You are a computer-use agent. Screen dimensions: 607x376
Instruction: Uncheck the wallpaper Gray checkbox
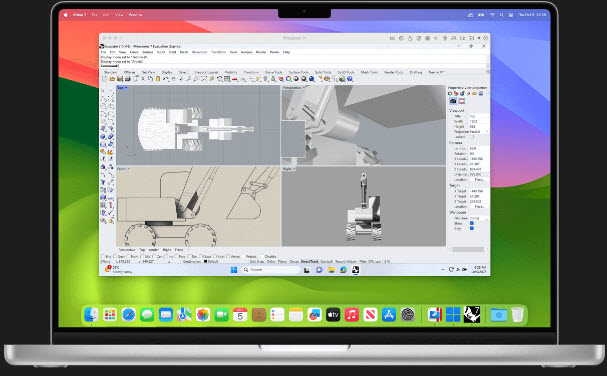[472, 228]
